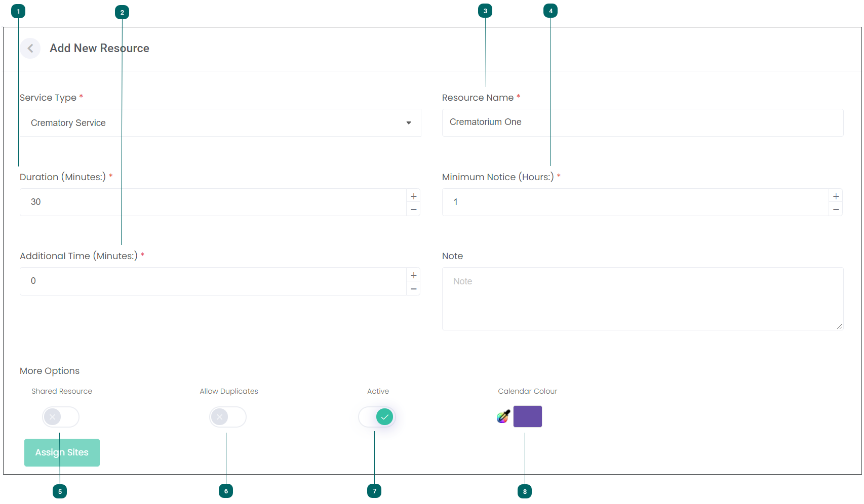Click the More Options section label

(50, 371)
